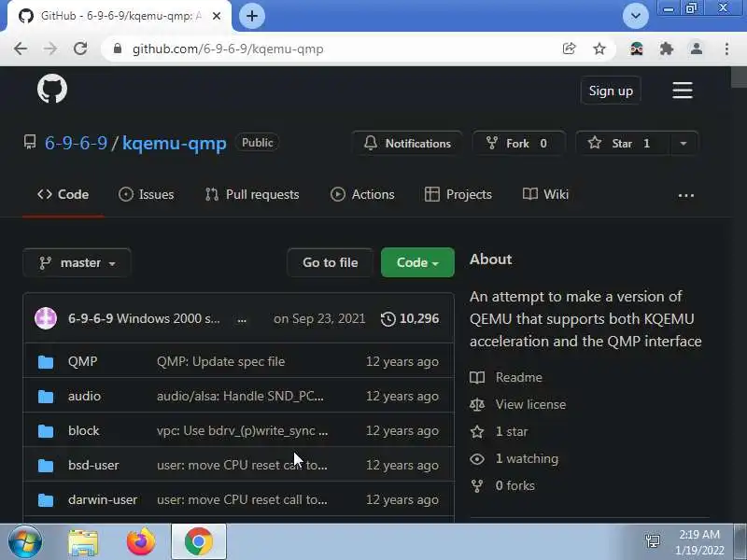
Task: Open the Pull requests tab
Action: [252, 194]
